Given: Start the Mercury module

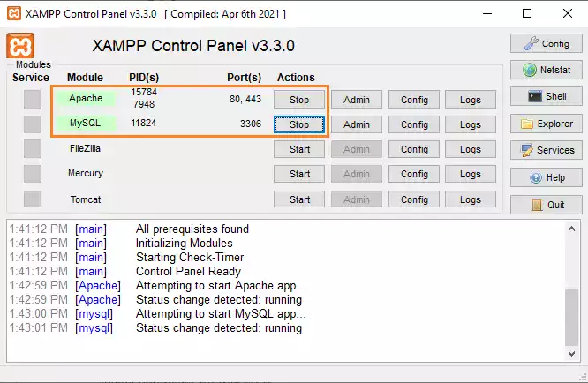Looking at the screenshot, I should (x=299, y=174).
